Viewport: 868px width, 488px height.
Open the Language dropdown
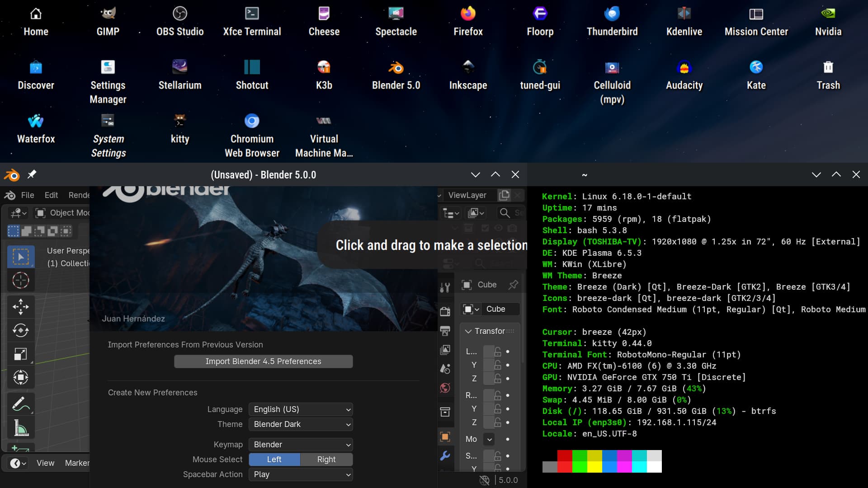[301, 409]
